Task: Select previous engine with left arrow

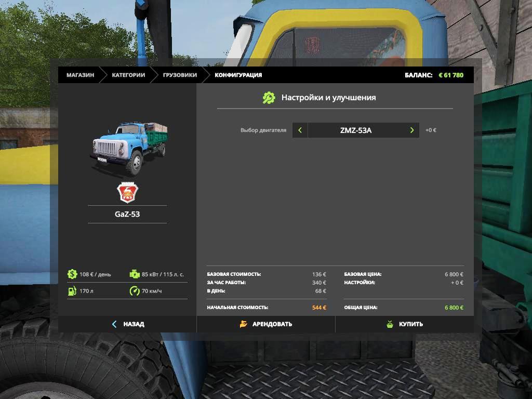Action: [x=300, y=130]
